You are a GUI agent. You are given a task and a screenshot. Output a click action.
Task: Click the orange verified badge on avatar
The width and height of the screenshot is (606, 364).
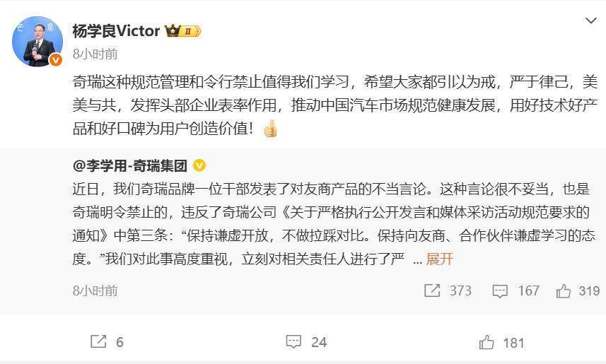pos(56,59)
